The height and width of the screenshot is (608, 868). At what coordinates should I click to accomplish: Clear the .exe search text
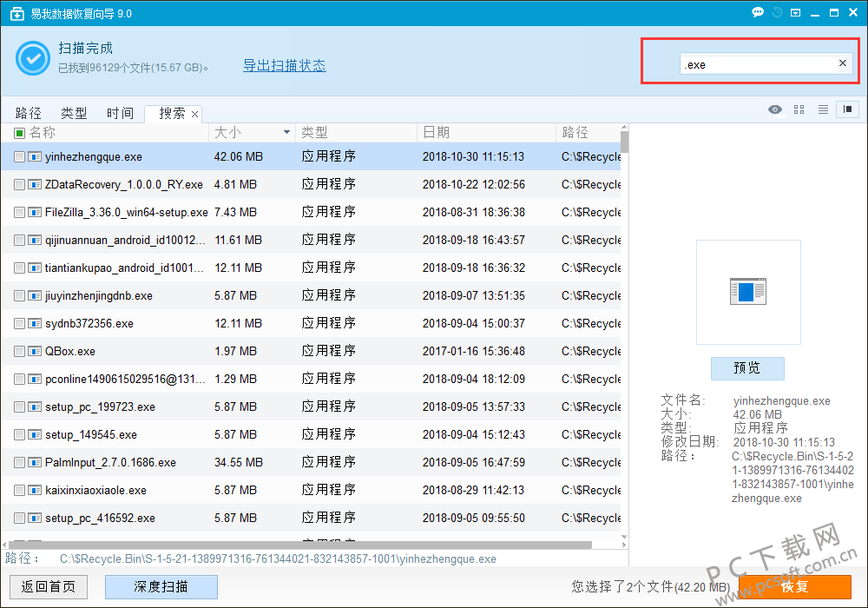coord(842,63)
